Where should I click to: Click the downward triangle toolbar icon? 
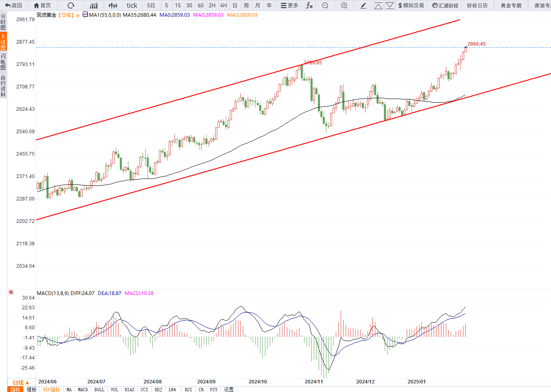390,6
